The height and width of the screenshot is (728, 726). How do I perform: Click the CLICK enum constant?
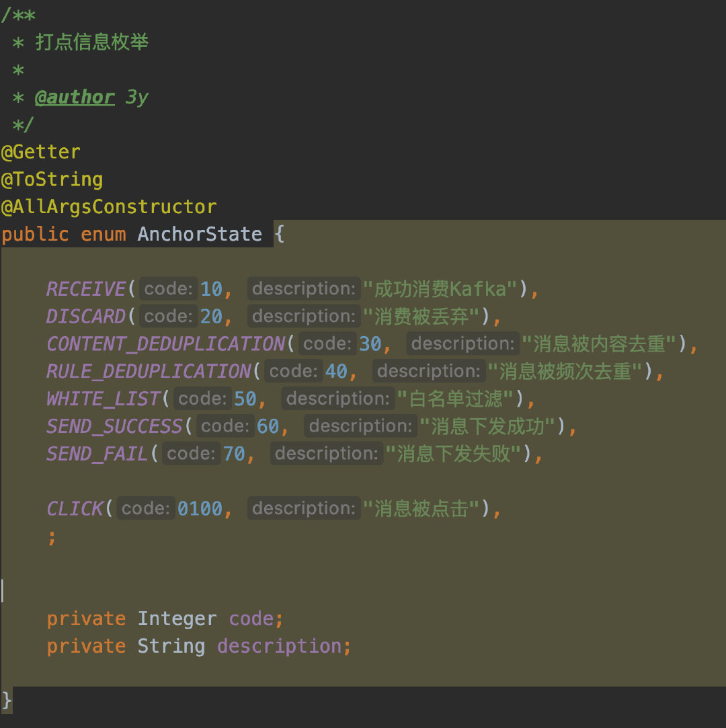pyautogui.click(x=74, y=508)
